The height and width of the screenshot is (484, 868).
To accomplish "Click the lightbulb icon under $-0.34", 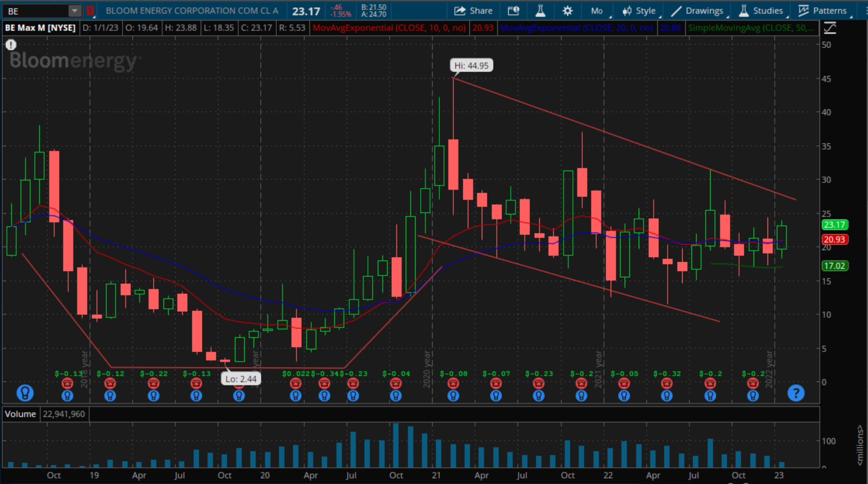I will point(325,396).
